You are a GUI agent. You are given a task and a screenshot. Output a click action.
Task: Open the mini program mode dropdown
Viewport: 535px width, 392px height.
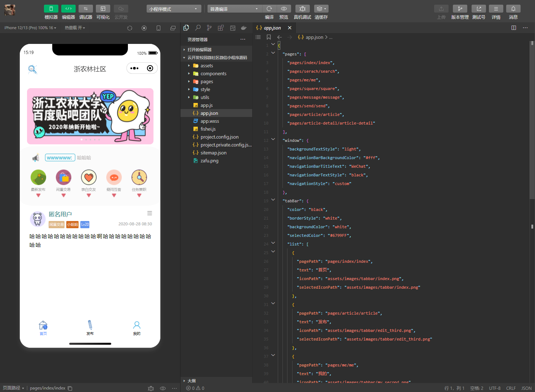coord(174,9)
